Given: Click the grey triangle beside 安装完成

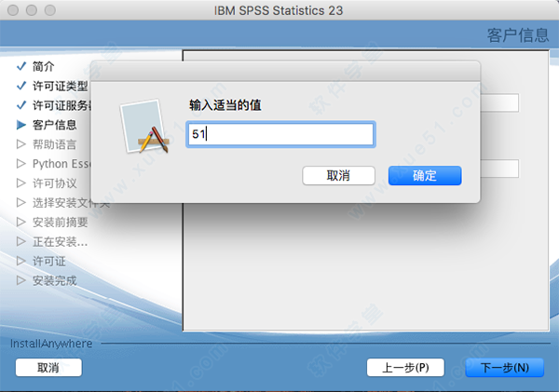Looking at the screenshot, I should pyautogui.click(x=21, y=280).
